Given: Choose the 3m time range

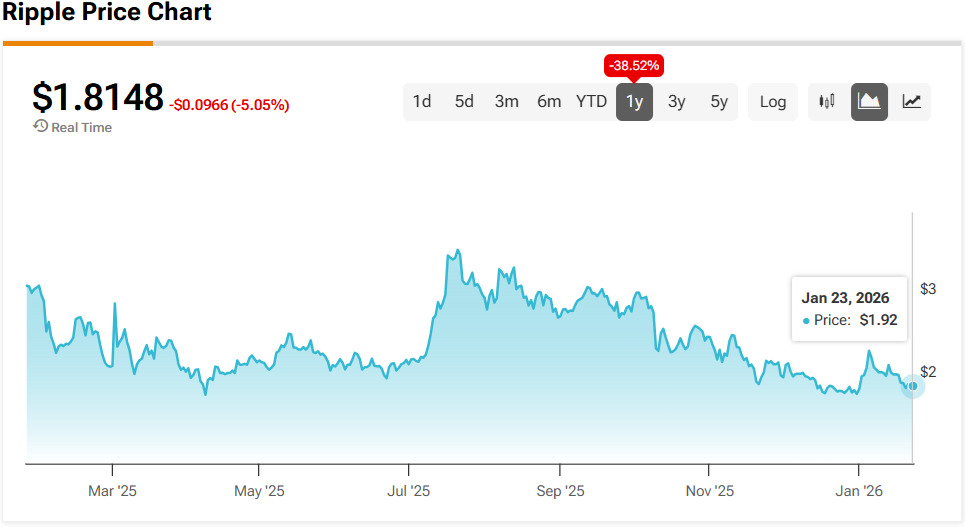Looking at the screenshot, I should coord(507,102).
